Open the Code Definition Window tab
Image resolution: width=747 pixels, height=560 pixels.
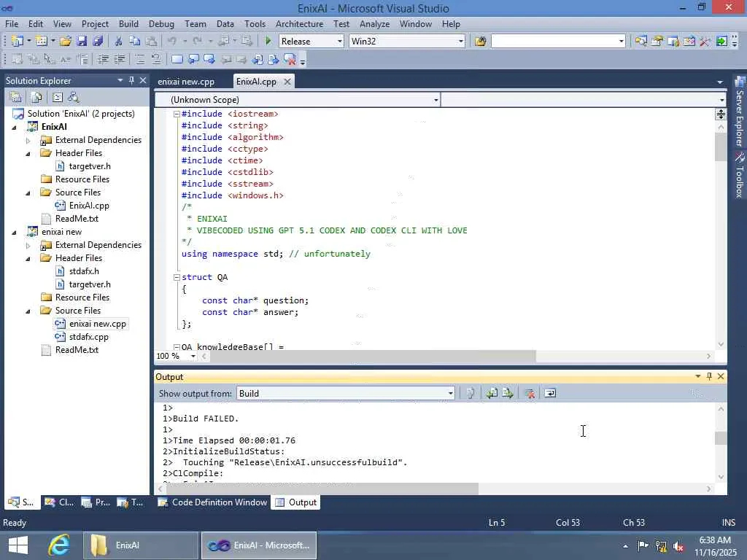coord(219,502)
